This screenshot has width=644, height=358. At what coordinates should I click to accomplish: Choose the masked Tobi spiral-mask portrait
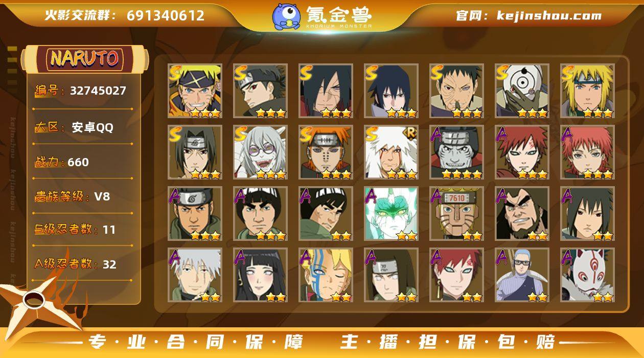tap(522, 91)
